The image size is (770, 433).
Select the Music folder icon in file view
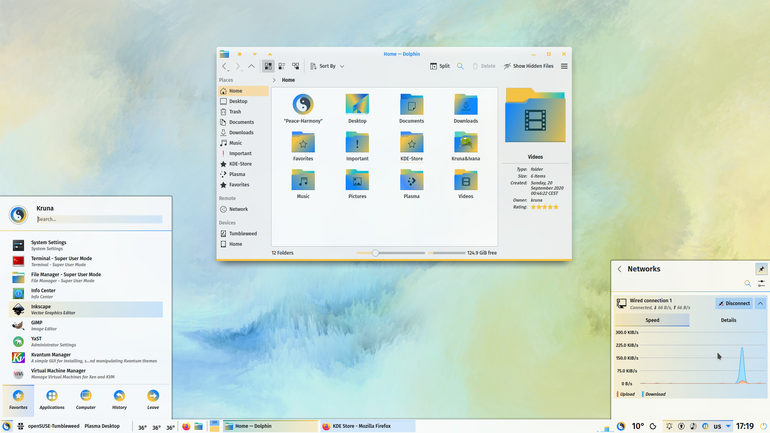(303, 180)
